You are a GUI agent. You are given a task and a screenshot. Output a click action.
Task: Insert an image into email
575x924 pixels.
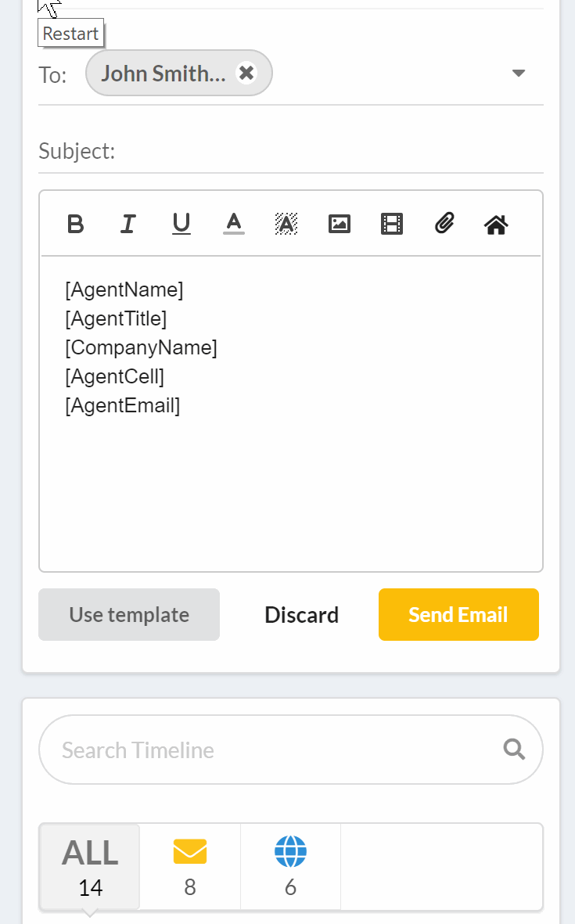pos(340,225)
